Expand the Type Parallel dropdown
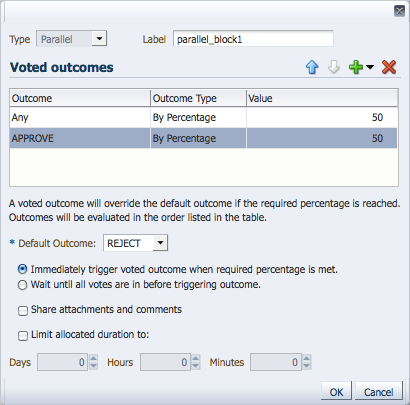410x405 pixels. 99,39
